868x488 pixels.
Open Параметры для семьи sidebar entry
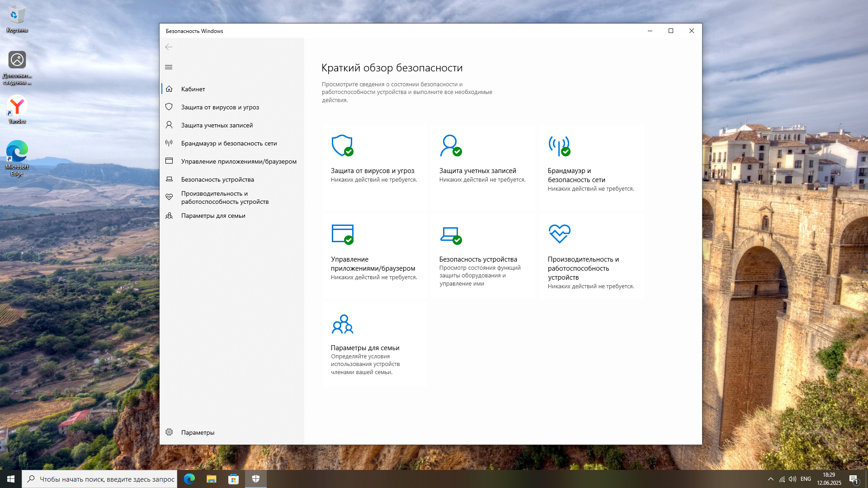point(213,216)
